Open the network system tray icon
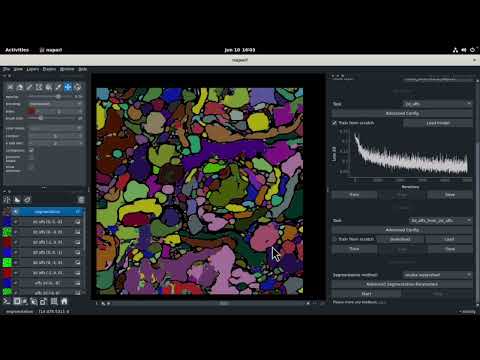Viewport: 480px width, 360px height. coord(455,50)
